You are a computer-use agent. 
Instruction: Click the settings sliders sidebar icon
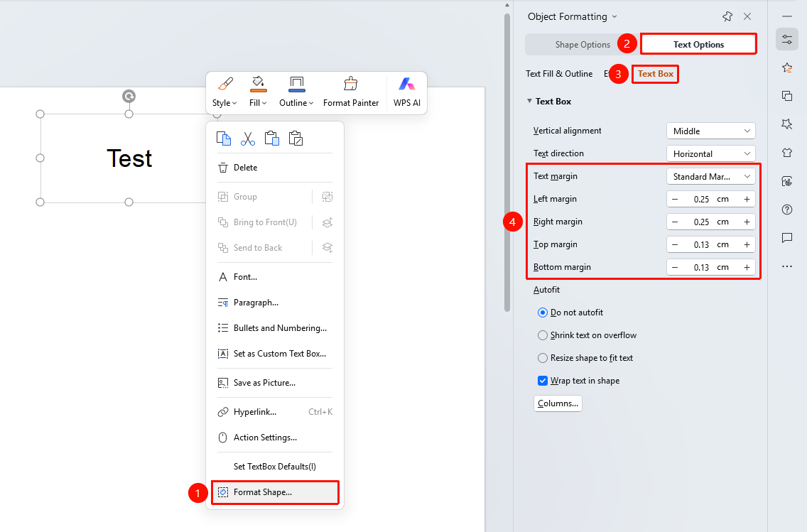787,39
